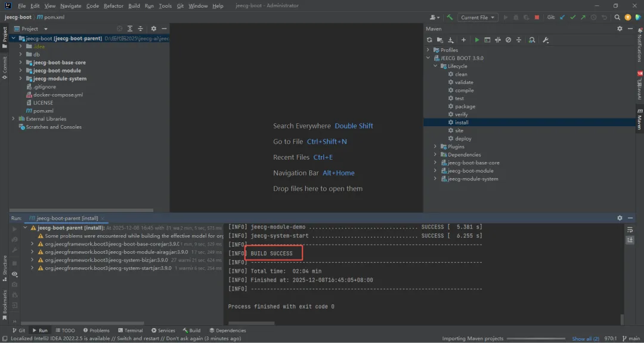Click the green Run Maven Build icon

tap(476, 40)
